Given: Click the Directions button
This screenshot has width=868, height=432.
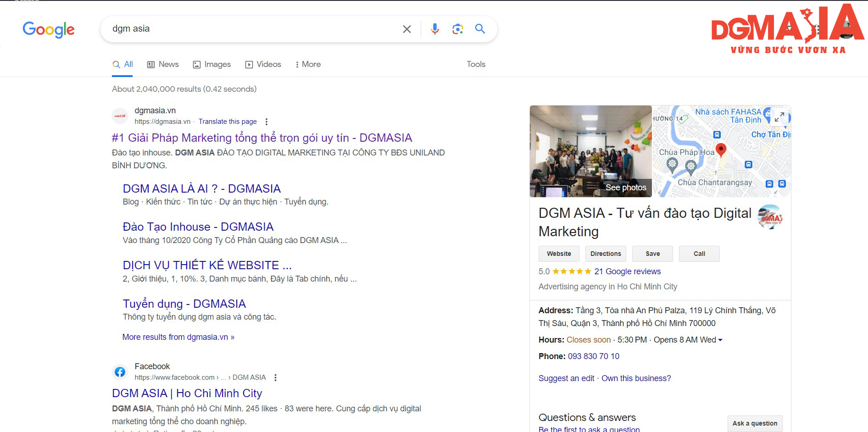Looking at the screenshot, I should coord(606,254).
